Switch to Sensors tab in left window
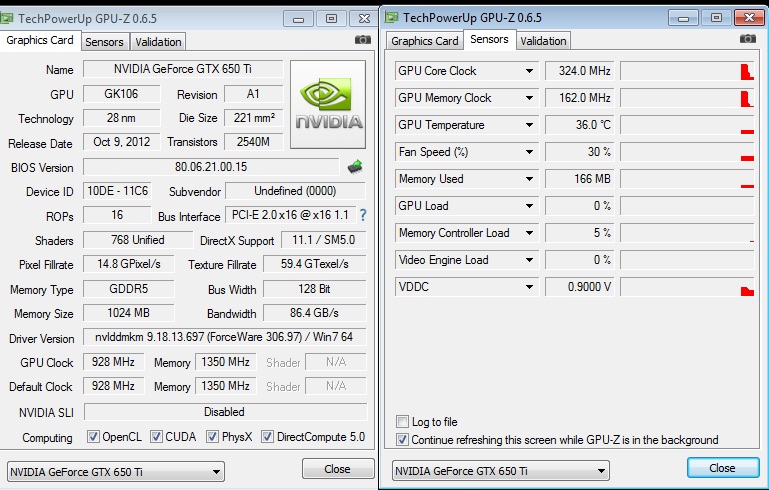The width and height of the screenshot is (769, 490). click(x=104, y=42)
